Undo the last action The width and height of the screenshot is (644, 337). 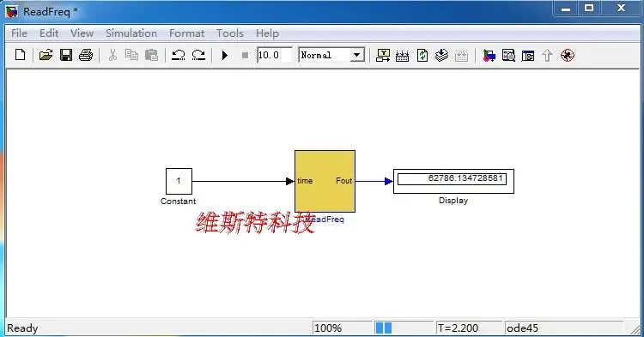(179, 55)
